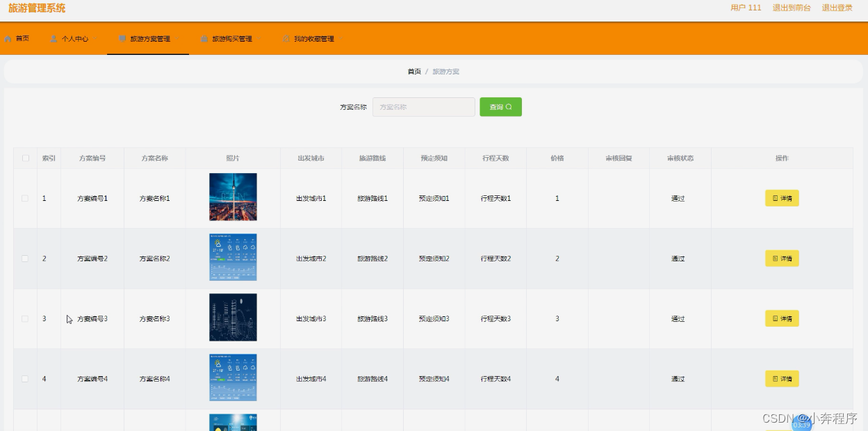The image size is (868, 431).
Task: Click cell 方案名称2
Action: click(x=154, y=259)
